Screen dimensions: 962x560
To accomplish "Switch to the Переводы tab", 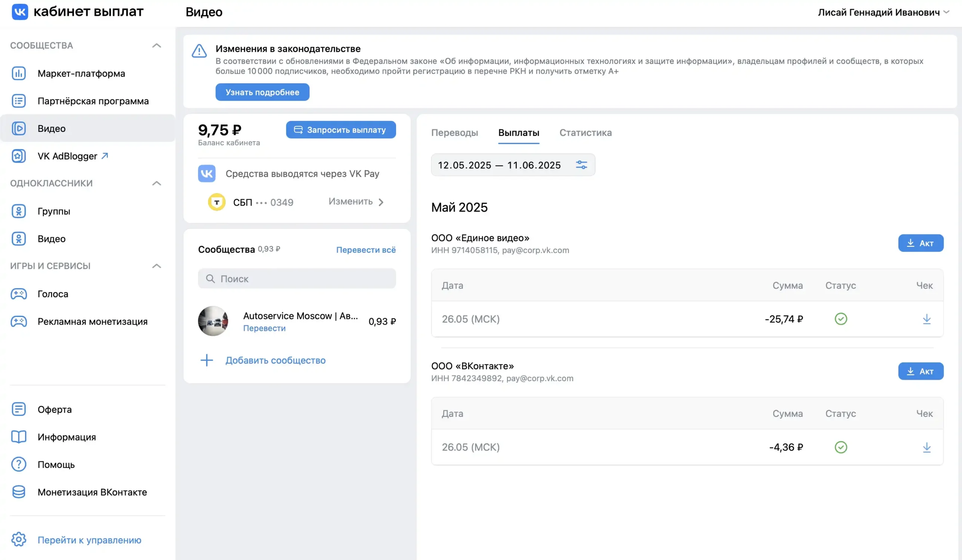I will pyautogui.click(x=454, y=133).
